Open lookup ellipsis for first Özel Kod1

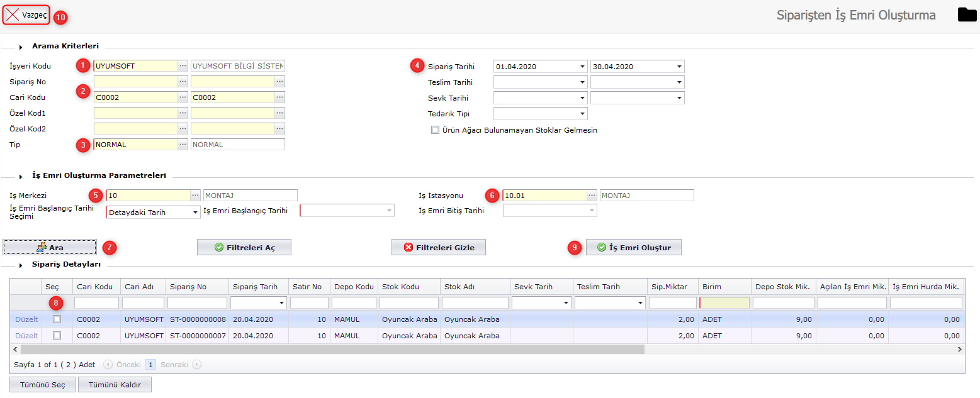(x=183, y=113)
